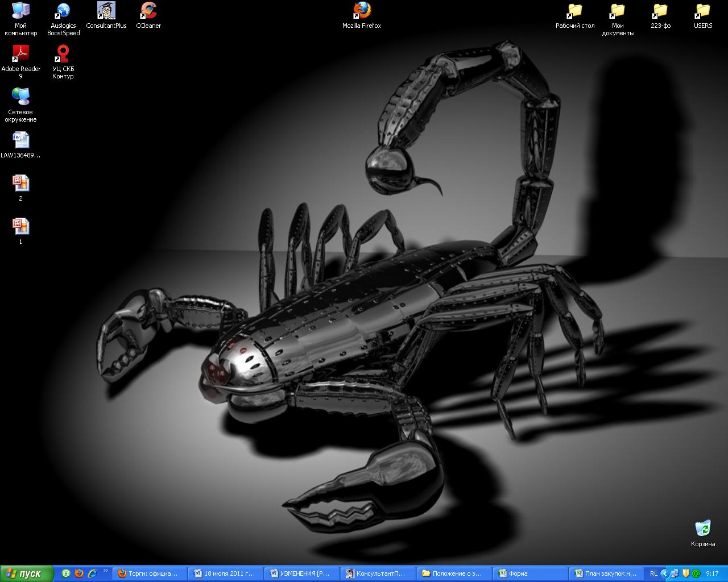The width and height of the screenshot is (728, 582).
Task: Select the Сетевое окружение icon
Action: (x=21, y=98)
